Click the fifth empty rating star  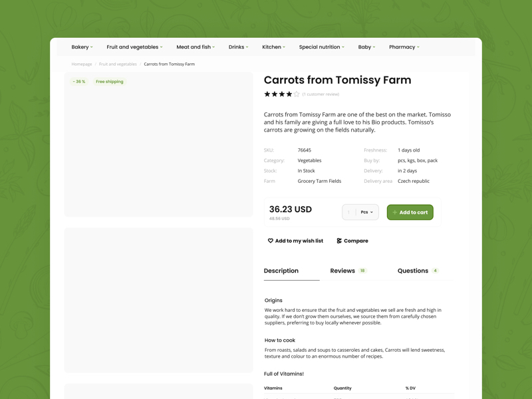297,94
